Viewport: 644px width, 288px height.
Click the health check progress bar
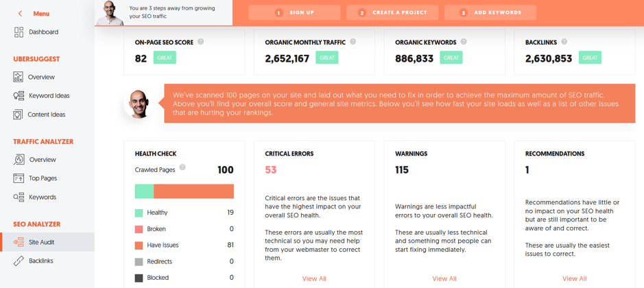pyautogui.click(x=184, y=191)
